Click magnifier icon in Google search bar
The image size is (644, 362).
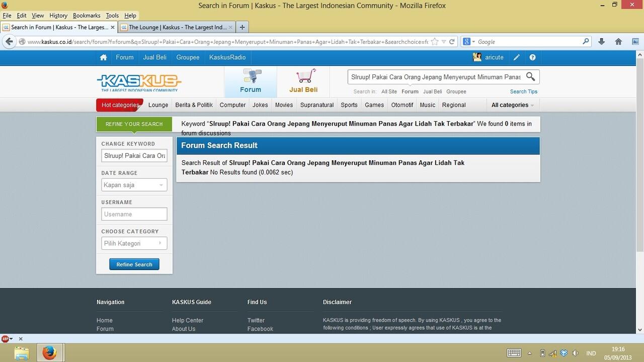(586, 42)
